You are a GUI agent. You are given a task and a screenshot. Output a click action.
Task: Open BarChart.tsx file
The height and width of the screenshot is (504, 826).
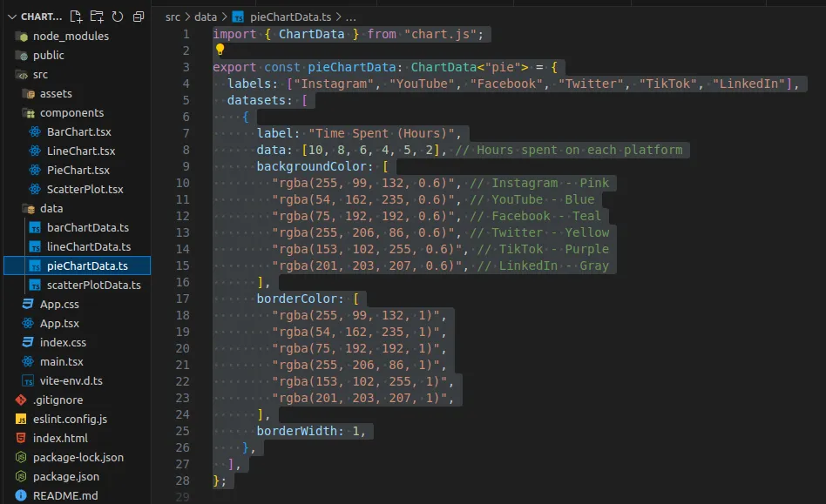point(79,132)
